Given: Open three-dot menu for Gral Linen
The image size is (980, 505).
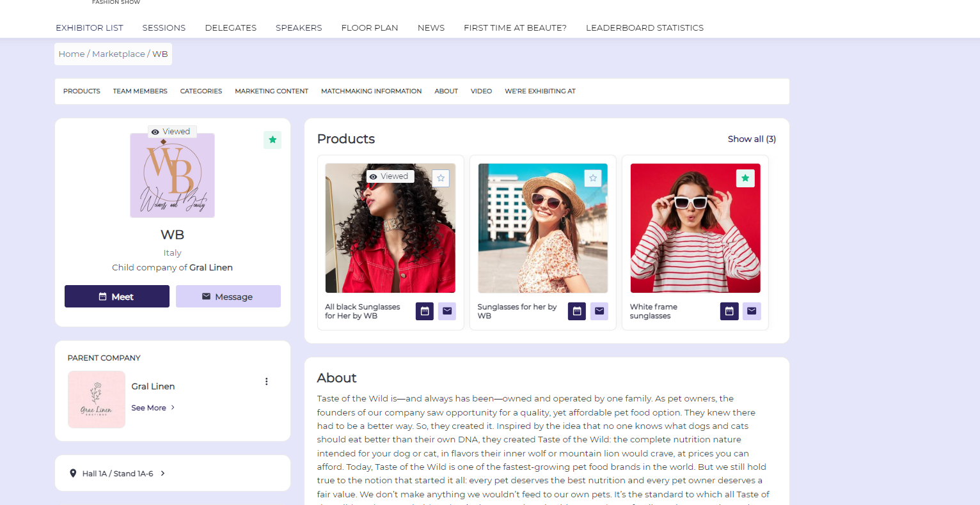Looking at the screenshot, I should 267,382.
